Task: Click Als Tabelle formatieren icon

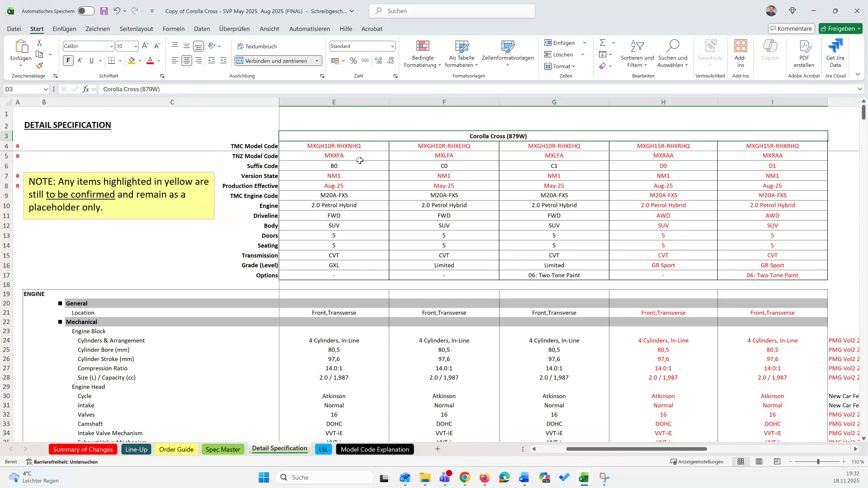Action: point(461,53)
